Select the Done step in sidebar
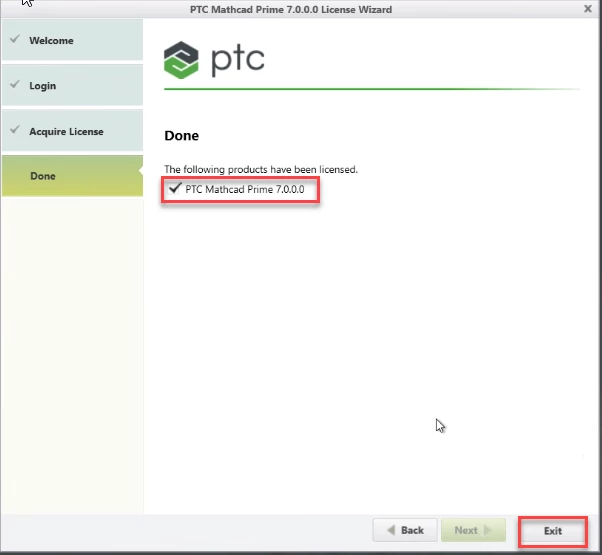Image resolution: width=602 pixels, height=555 pixels. pos(72,176)
